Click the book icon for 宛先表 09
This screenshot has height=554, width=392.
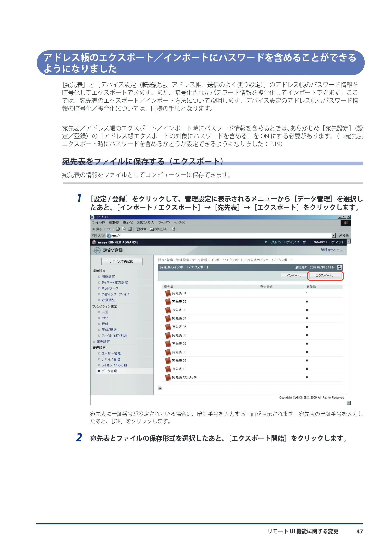coord(168,361)
